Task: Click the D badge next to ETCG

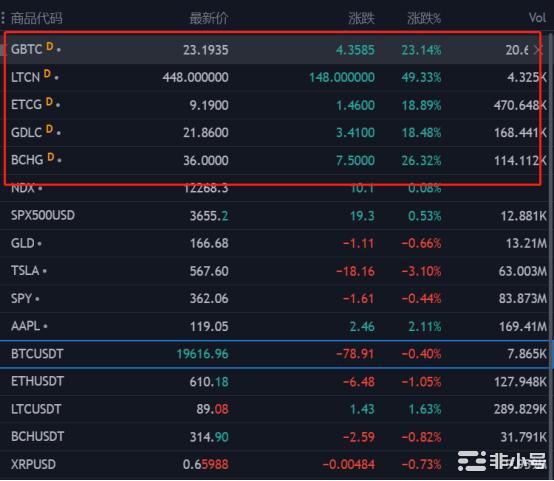Action: (x=49, y=102)
